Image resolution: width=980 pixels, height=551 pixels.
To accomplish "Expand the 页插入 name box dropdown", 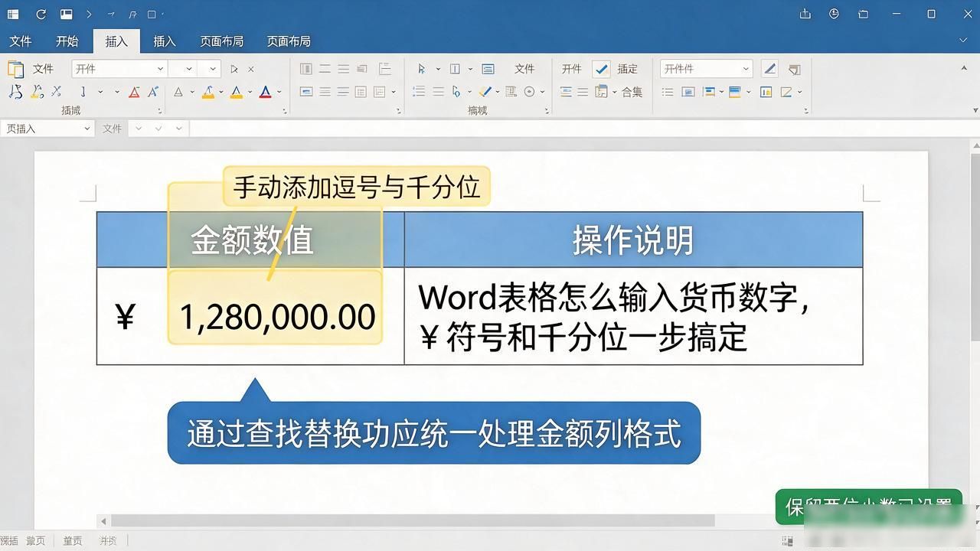I will [87, 129].
